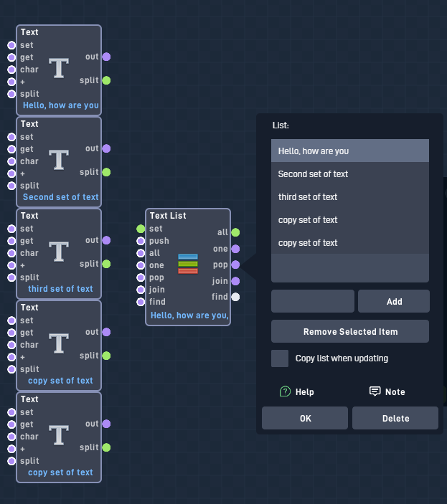Select list item 'third set of text'
The image size is (447, 504).
(x=350, y=196)
